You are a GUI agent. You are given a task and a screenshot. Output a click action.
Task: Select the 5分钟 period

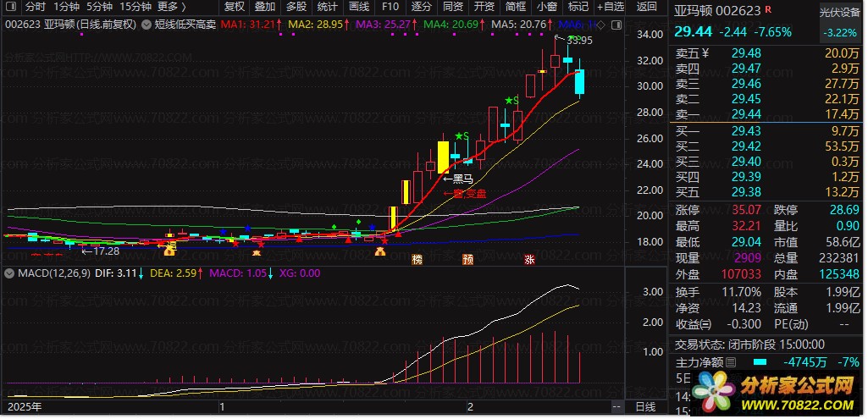[100, 7]
